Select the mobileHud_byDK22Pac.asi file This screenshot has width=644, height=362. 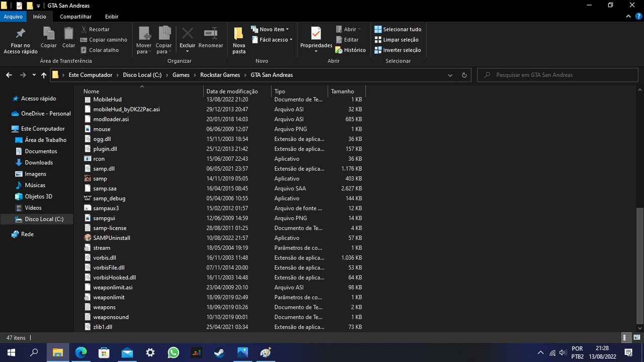[126, 109]
